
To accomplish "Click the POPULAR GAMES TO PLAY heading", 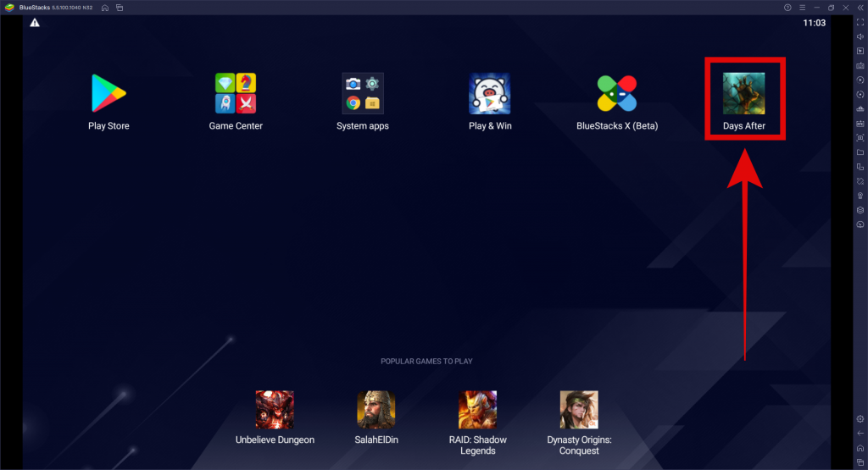I will [x=426, y=361].
